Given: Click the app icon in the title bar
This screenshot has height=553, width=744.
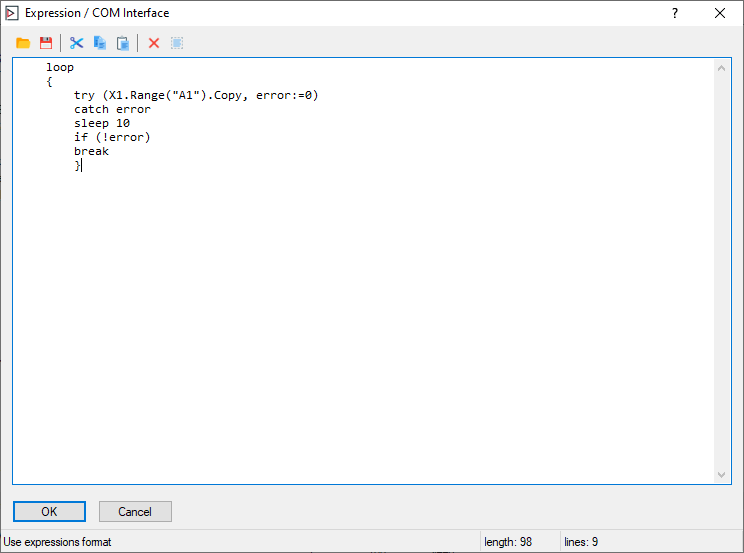Looking at the screenshot, I should pyautogui.click(x=12, y=13).
